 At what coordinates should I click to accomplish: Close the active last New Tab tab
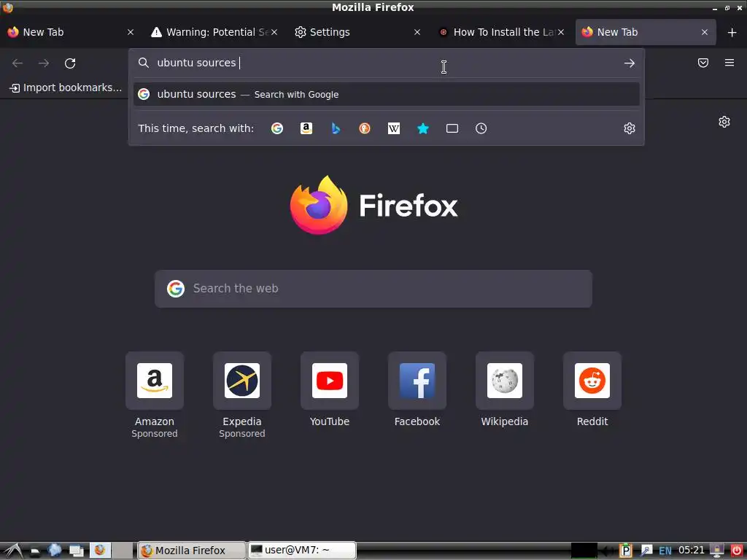click(x=704, y=32)
